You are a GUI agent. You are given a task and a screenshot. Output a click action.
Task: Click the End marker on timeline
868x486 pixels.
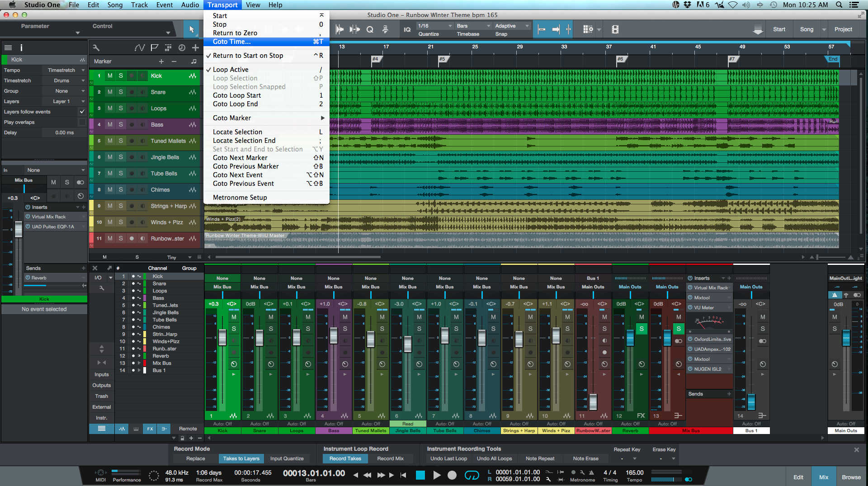click(x=833, y=59)
